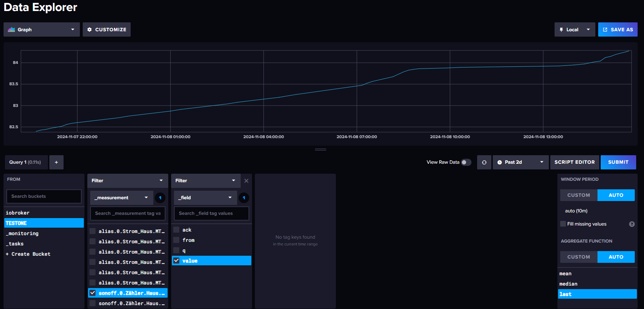644x309 pixels.
Task: Select the _monitoring bucket
Action: point(44,233)
